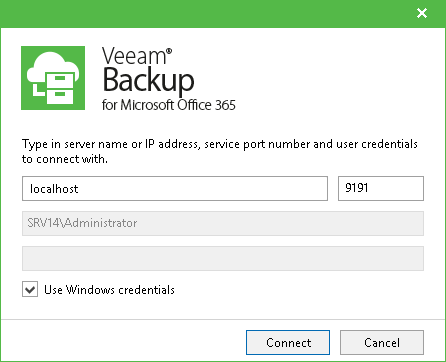This screenshot has width=446, height=362.
Task: Click the SRV14\Administrator username field
Action: (223, 223)
